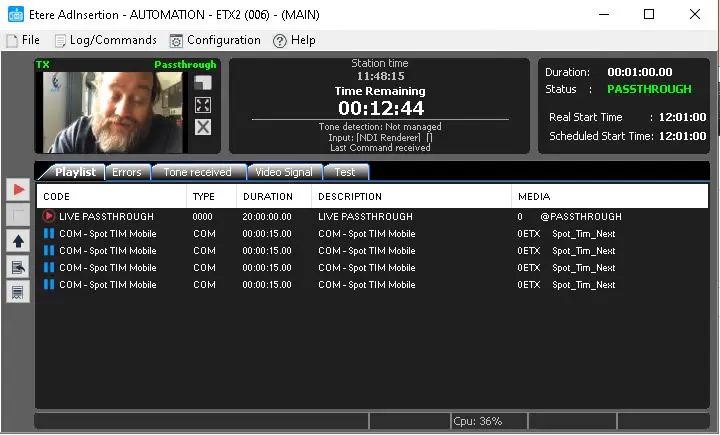Open the File menu

pyautogui.click(x=22, y=40)
